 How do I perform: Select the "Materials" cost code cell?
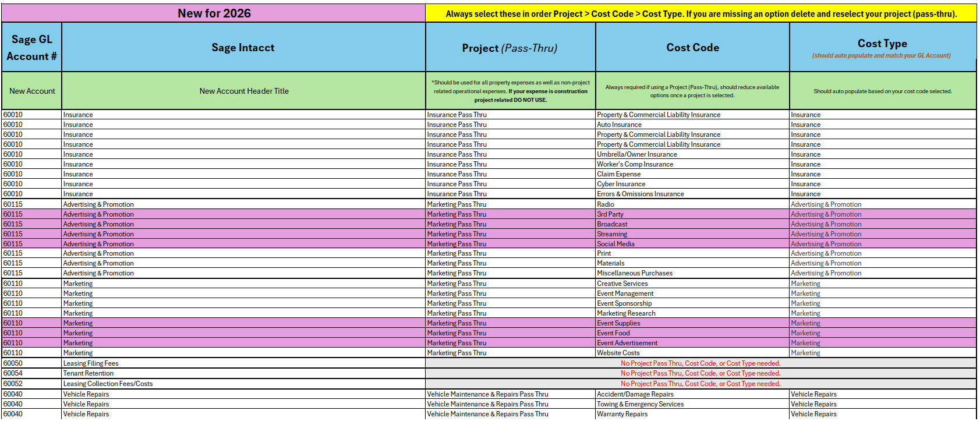point(692,263)
